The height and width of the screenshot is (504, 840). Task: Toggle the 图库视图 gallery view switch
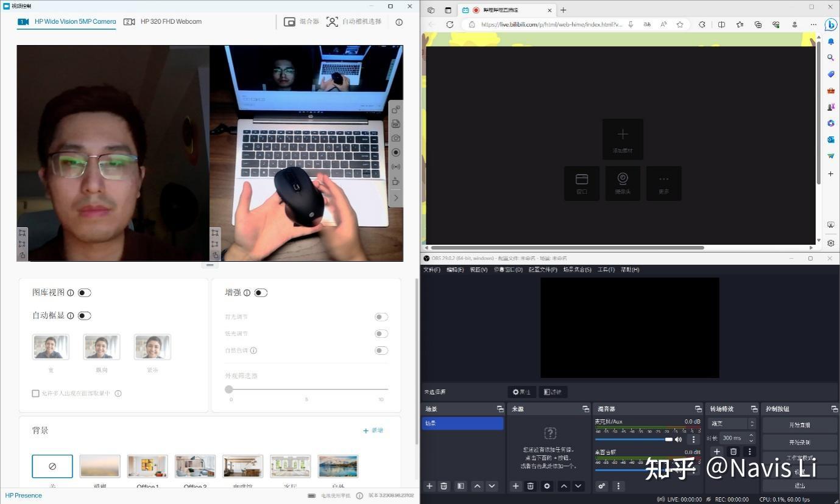click(x=85, y=293)
